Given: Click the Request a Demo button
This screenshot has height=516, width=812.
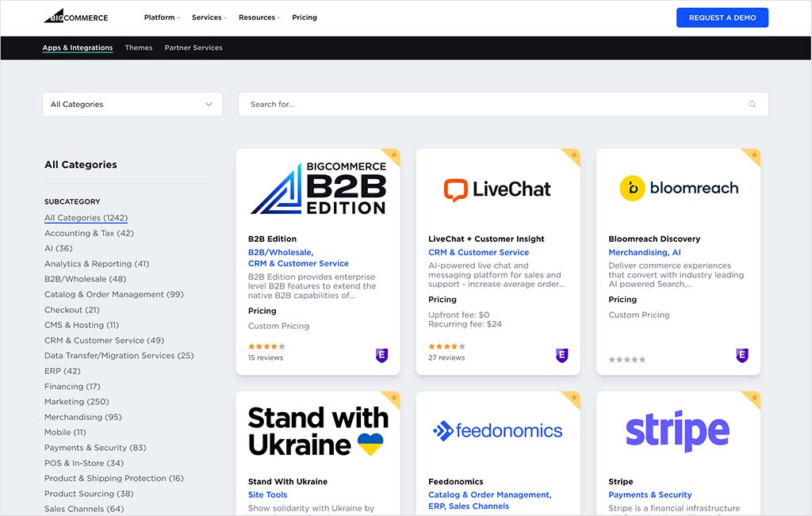Looking at the screenshot, I should pos(722,17).
